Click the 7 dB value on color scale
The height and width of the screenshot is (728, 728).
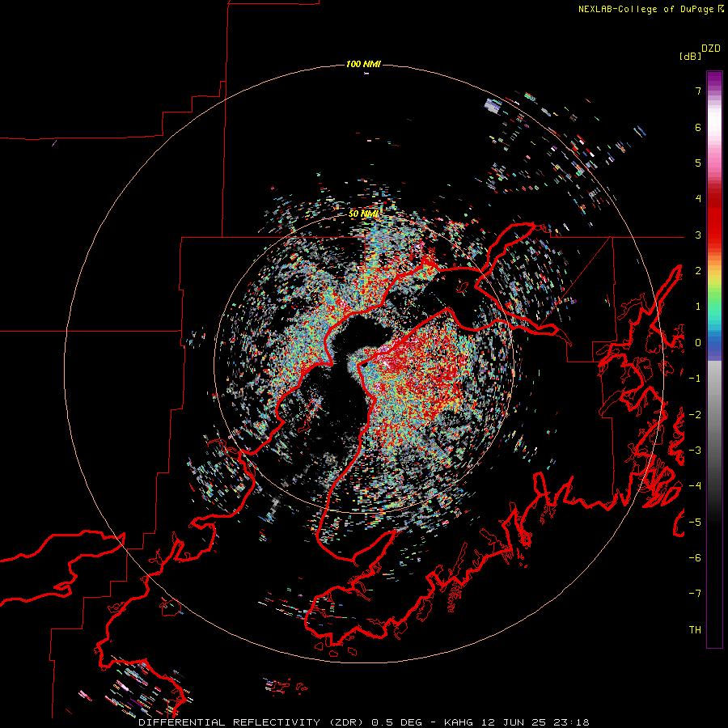click(698, 91)
